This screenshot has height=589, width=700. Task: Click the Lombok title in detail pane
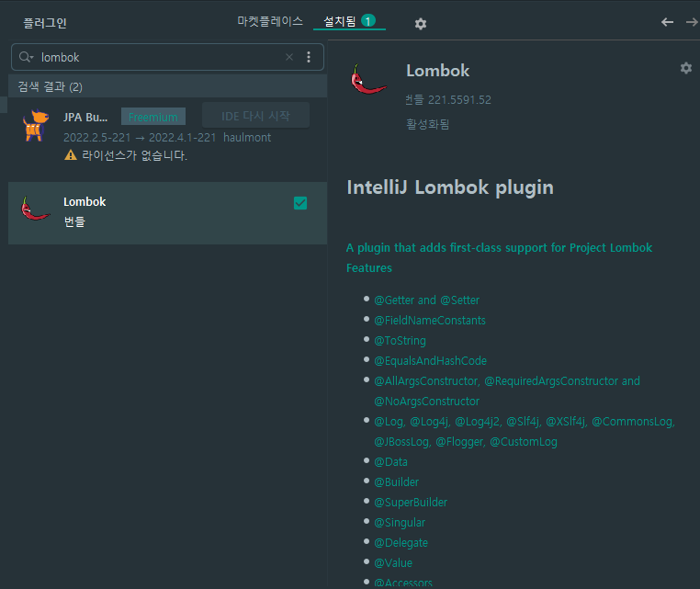[x=437, y=71]
